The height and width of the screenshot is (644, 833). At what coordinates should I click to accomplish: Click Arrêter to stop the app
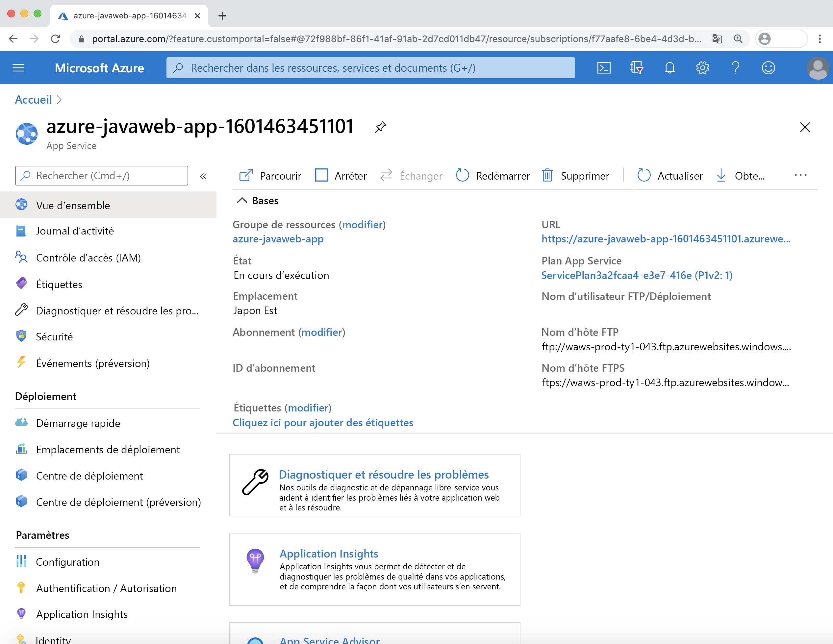[x=341, y=176]
